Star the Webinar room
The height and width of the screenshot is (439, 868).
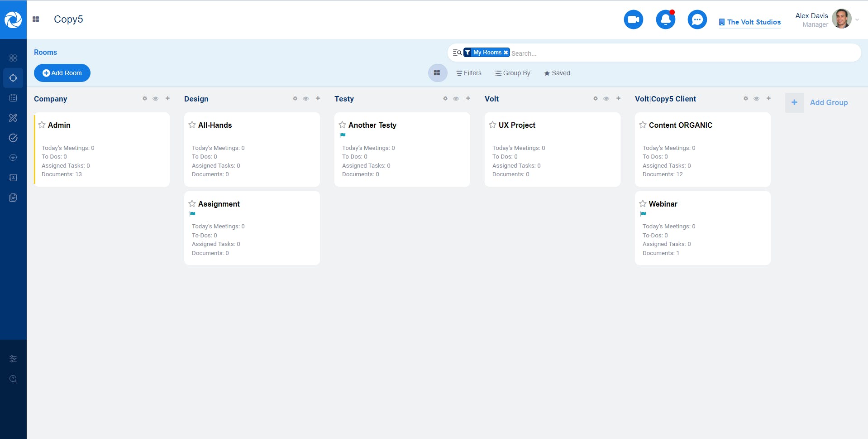643,203
